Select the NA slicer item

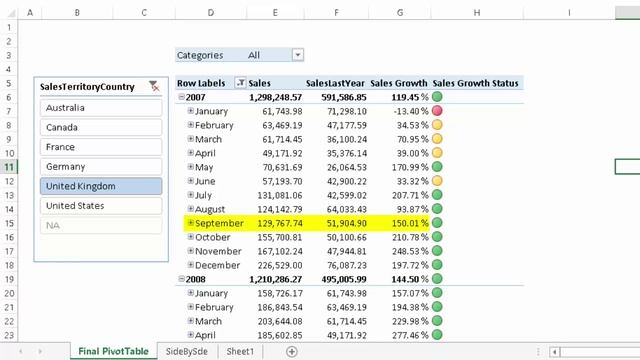(101, 225)
